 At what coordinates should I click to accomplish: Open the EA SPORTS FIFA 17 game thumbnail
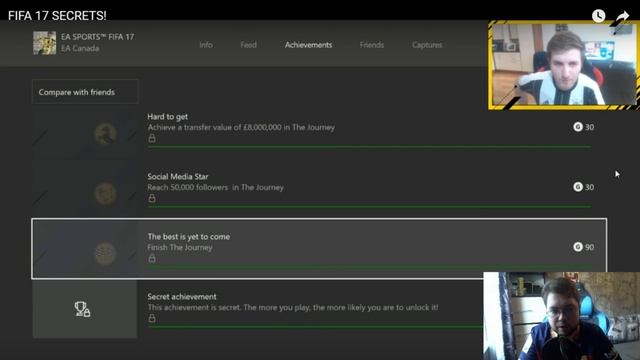pyautogui.click(x=44, y=43)
